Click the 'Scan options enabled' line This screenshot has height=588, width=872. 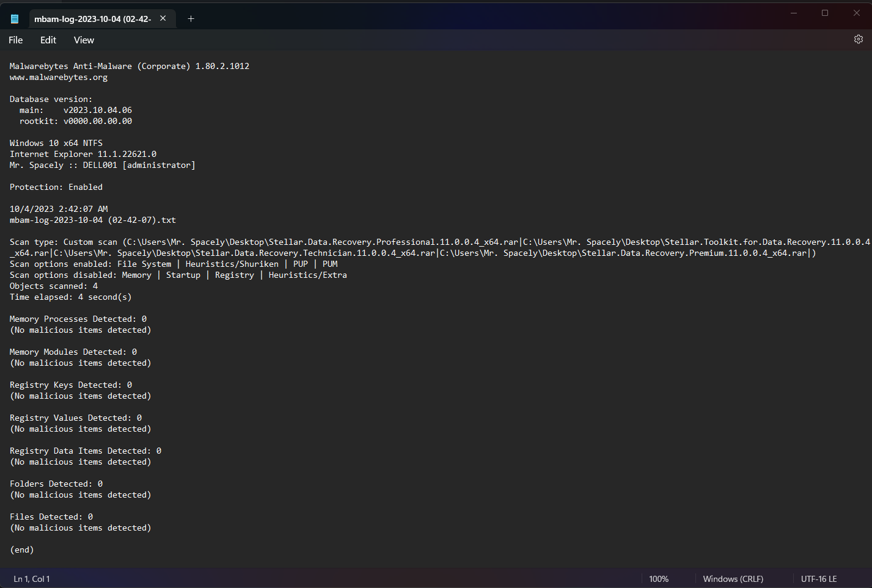[174, 264]
